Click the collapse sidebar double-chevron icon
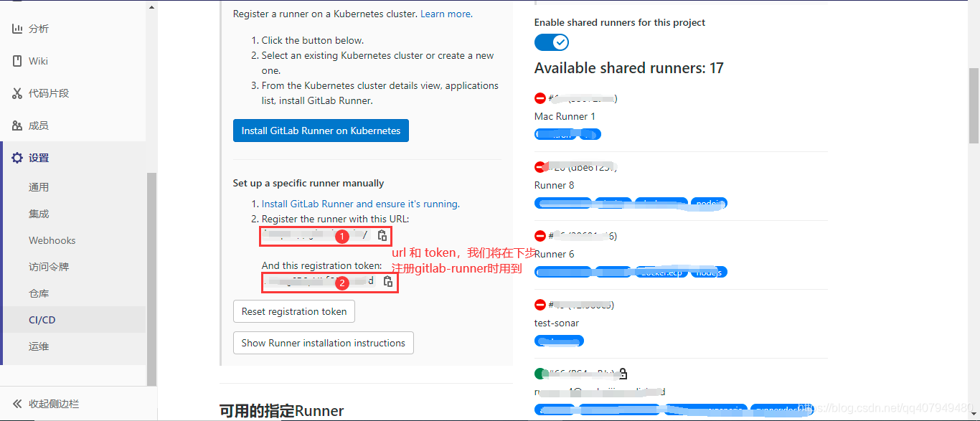This screenshot has width=980, height=421. pyautogui.click(x=17, y=404)
